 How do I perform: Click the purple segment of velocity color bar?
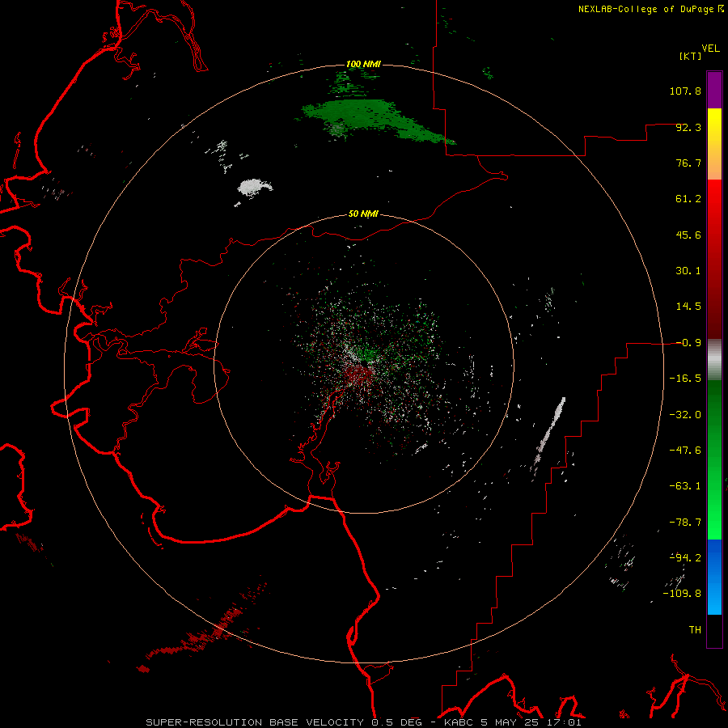pos(714,90)
